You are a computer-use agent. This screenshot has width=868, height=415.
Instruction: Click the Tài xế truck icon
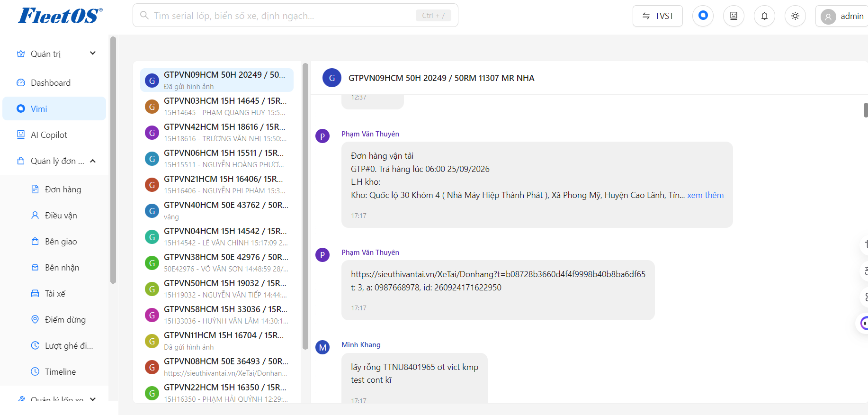click(x=35, y=293)
